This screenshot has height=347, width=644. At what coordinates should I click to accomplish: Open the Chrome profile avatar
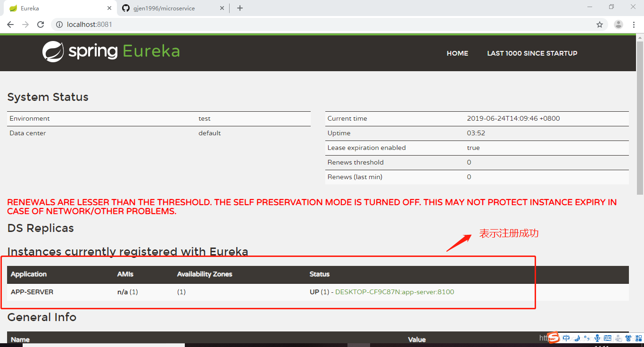click(619, 25)
